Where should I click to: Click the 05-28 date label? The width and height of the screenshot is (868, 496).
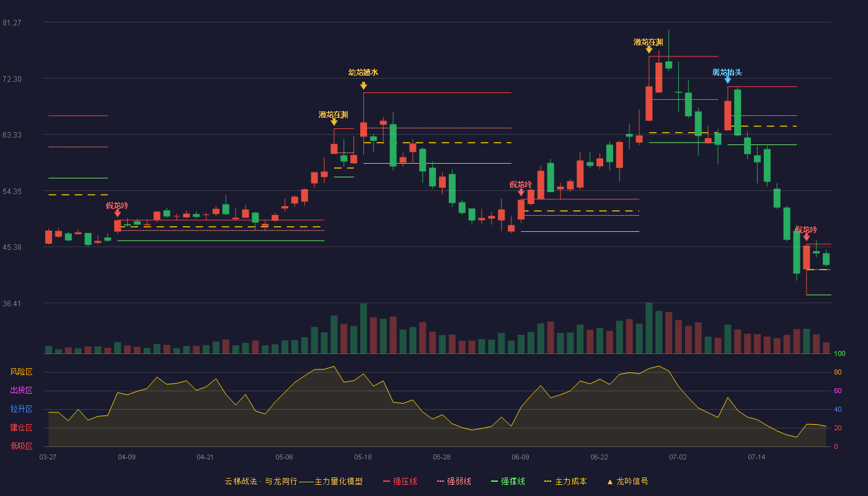[441, 457]
